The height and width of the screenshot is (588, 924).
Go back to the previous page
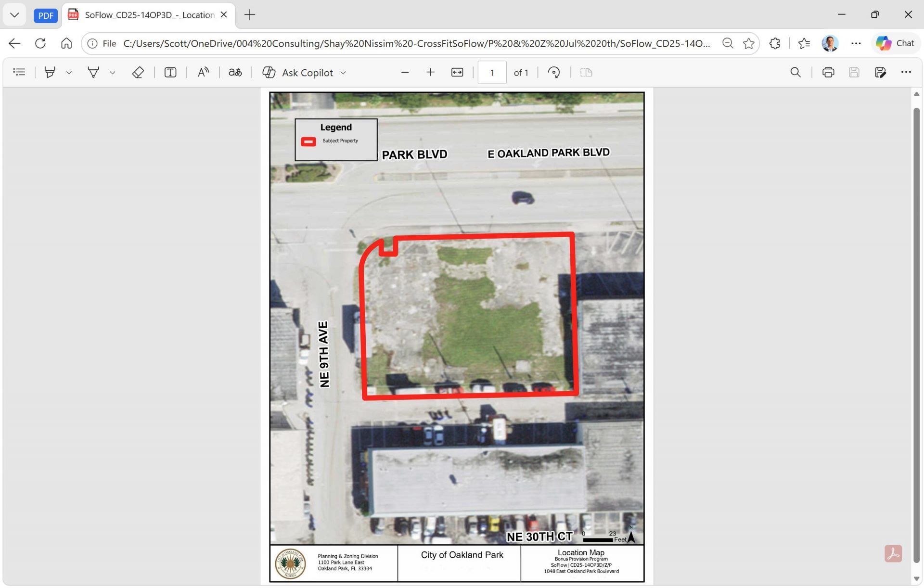pyautogui.click(x=14, y=43)
